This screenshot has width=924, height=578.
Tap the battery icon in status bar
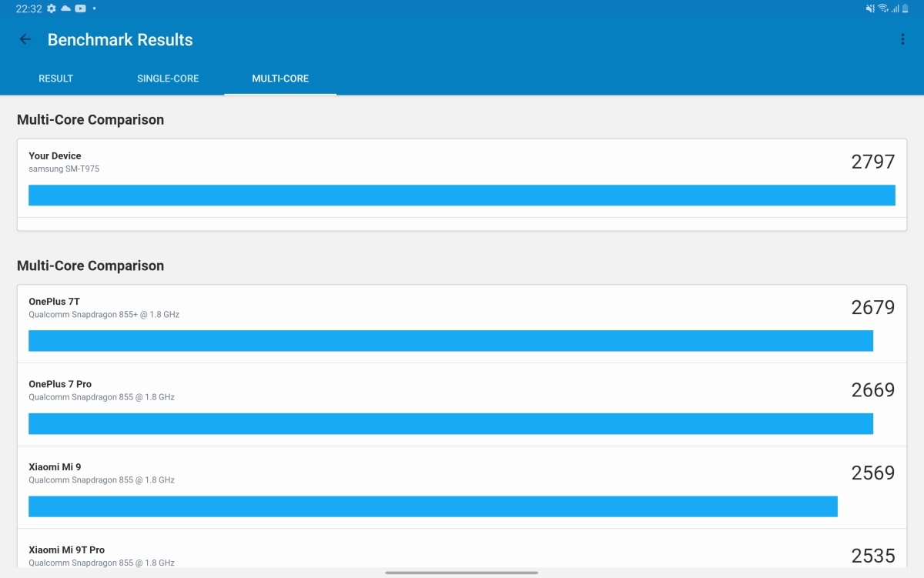[906, 8]
